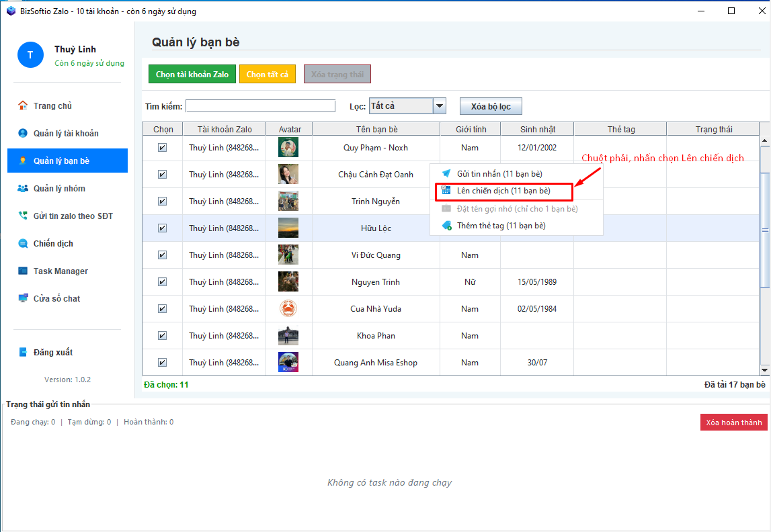
Task: Click the Trang chủ home icon
Action: point(23,105)
